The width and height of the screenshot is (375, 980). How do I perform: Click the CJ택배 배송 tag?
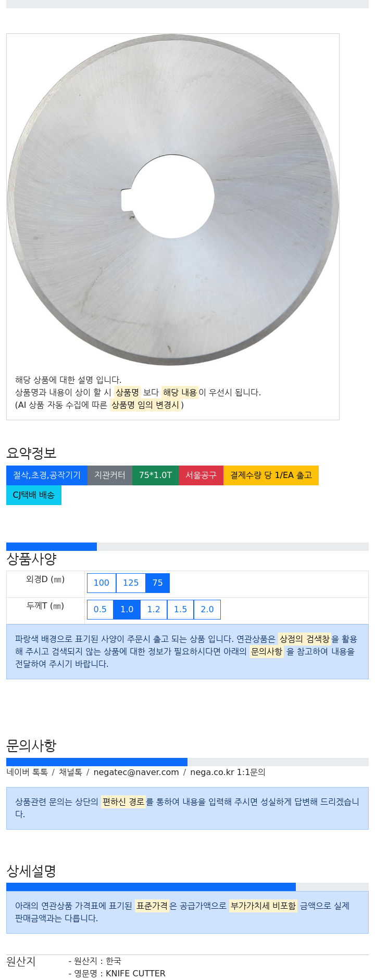coord(34,495)
